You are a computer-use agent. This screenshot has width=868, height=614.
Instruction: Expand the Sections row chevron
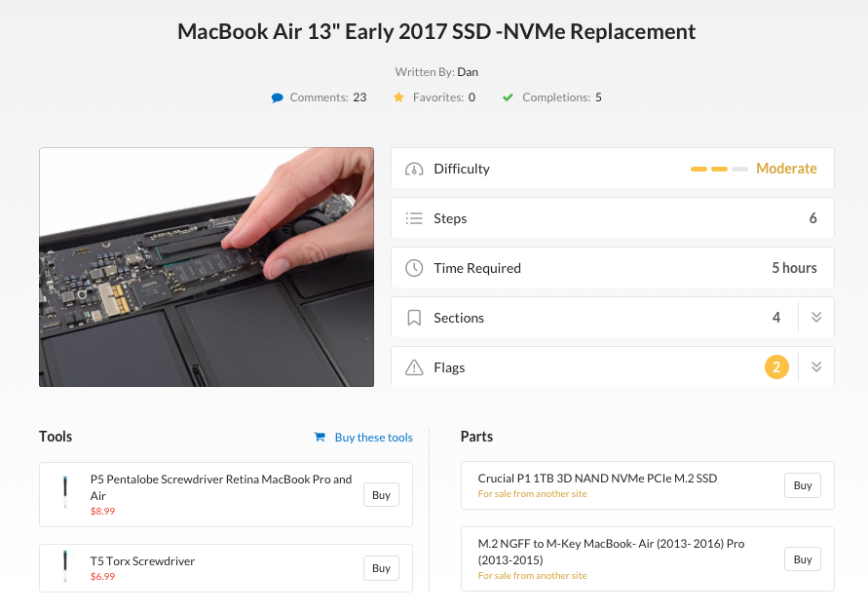tap(816, 318)
